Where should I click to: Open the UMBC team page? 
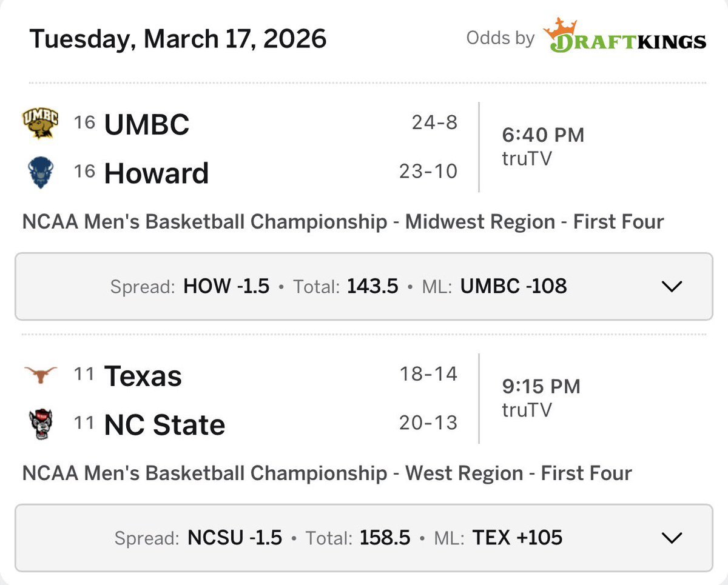[x=147, y=124]
